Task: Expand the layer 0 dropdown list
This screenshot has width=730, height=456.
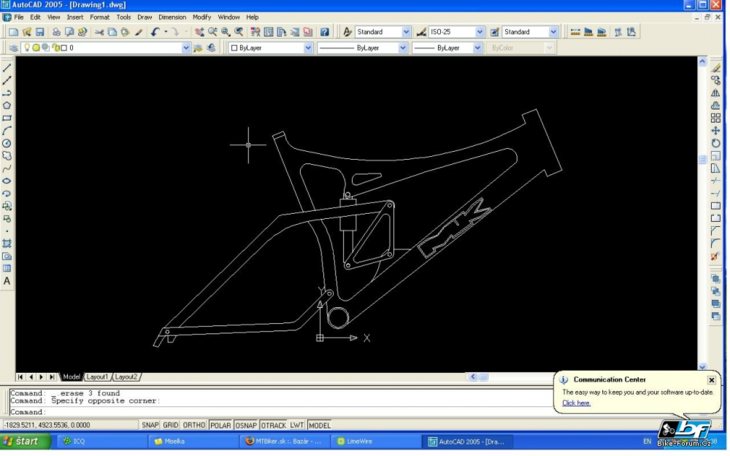Action: [186, 48]
